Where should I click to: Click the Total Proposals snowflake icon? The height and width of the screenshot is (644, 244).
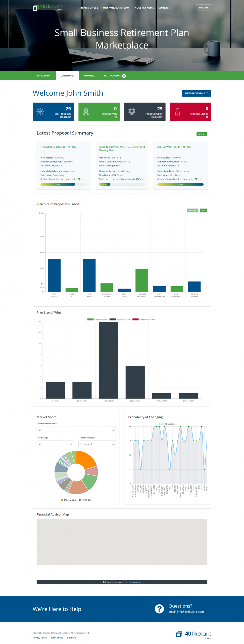coord(40,112)
